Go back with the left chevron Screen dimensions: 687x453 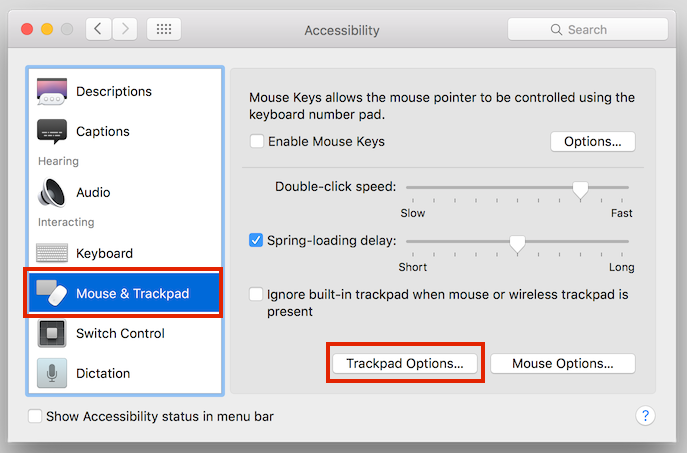98,29
